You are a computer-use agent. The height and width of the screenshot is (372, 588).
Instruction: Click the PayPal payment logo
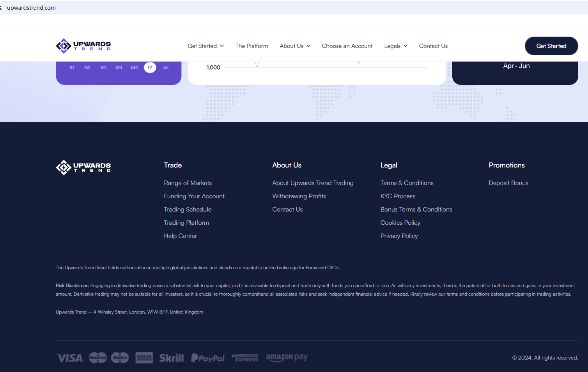pos(208,358)
